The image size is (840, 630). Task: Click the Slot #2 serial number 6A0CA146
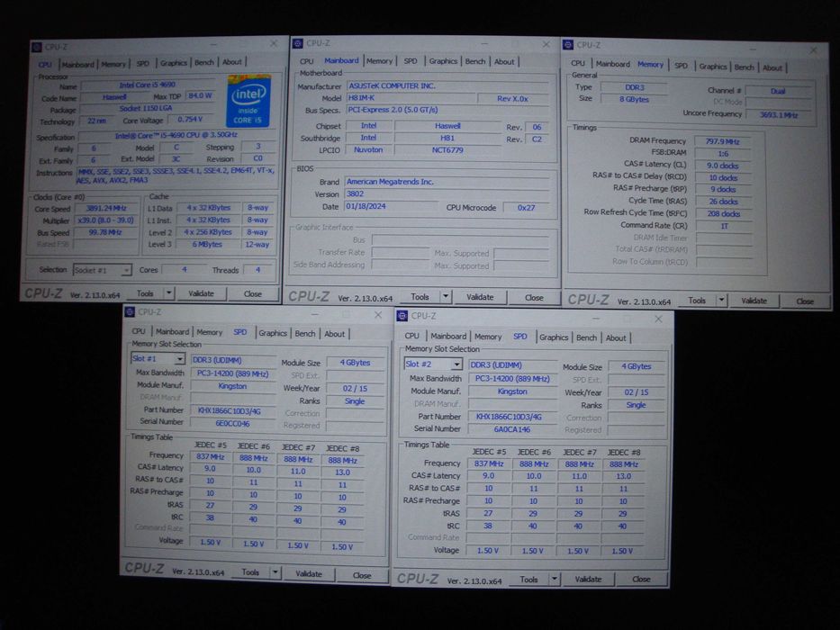coord(512,429)
